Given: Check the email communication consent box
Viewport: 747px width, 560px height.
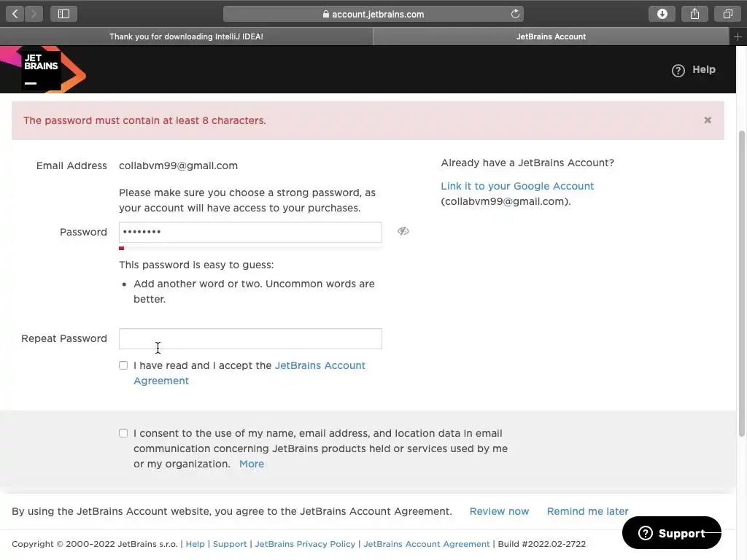Looking at the screenshot, I should [x=123, y=433].
